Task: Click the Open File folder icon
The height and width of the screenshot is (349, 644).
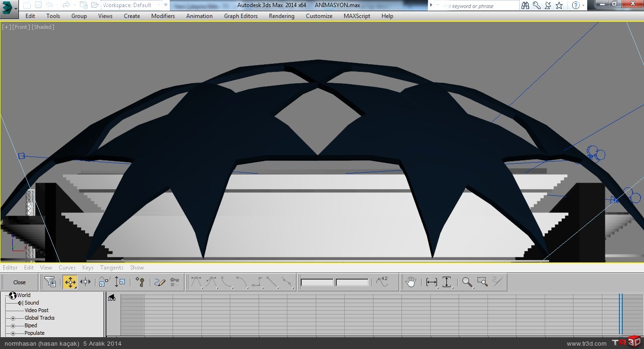Action: coord(95,5)
